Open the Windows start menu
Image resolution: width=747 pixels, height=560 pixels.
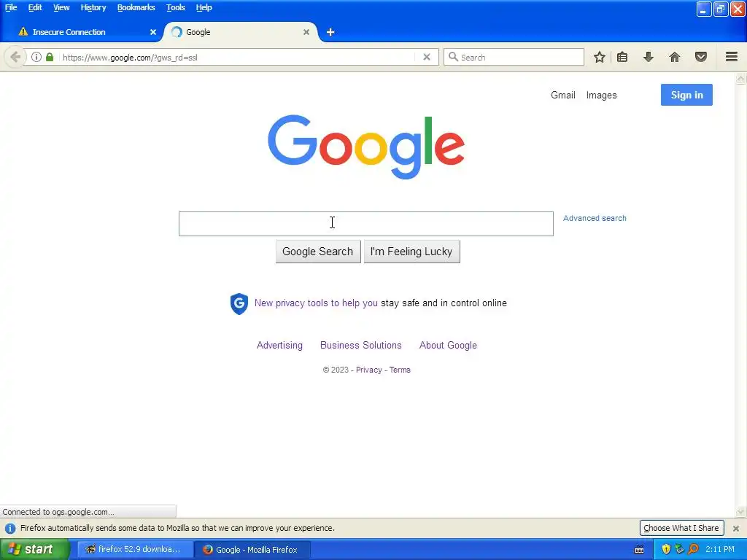pos(35,550)
